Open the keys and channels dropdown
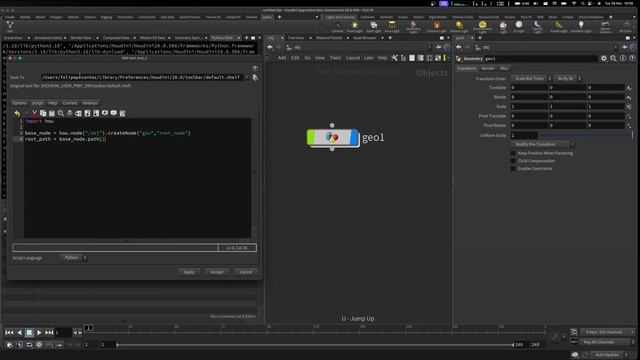 (x=607, y=332)
